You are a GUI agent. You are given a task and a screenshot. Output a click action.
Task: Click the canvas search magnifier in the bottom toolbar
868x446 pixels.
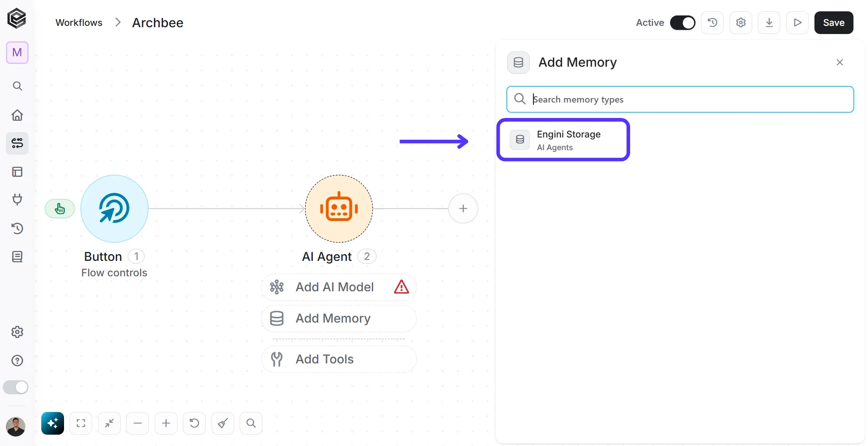point(251,423)
